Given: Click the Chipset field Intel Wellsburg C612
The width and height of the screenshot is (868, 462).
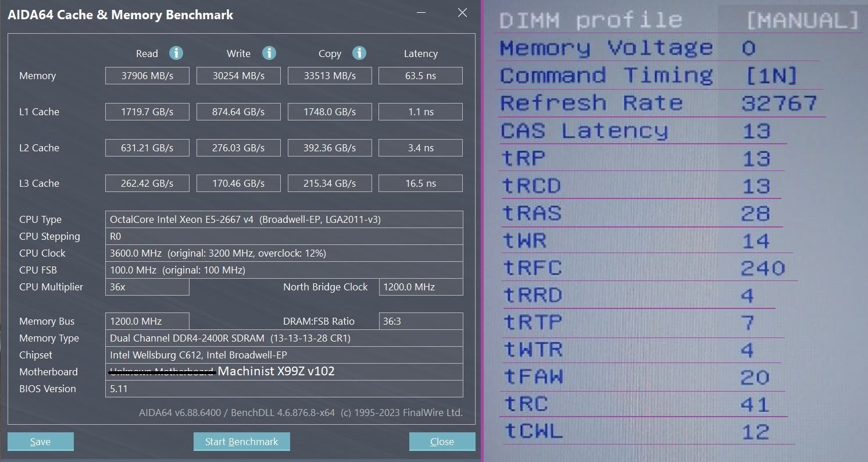Looking at the screenshot, I should point(284,355).
